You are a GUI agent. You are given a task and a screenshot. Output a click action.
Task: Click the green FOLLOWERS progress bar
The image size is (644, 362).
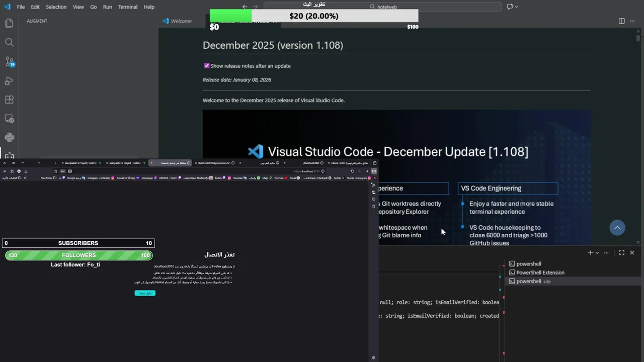point(79,255)
